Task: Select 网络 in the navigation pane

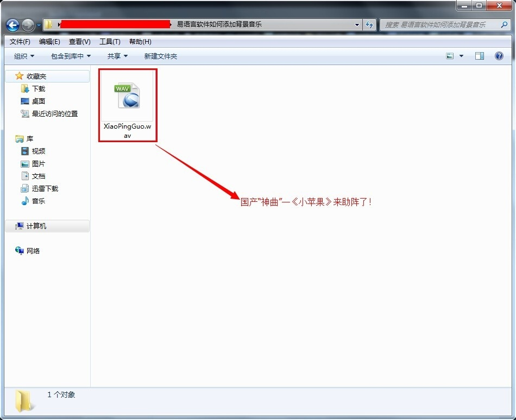Action: pyautogui.click(x=33, y=251)
